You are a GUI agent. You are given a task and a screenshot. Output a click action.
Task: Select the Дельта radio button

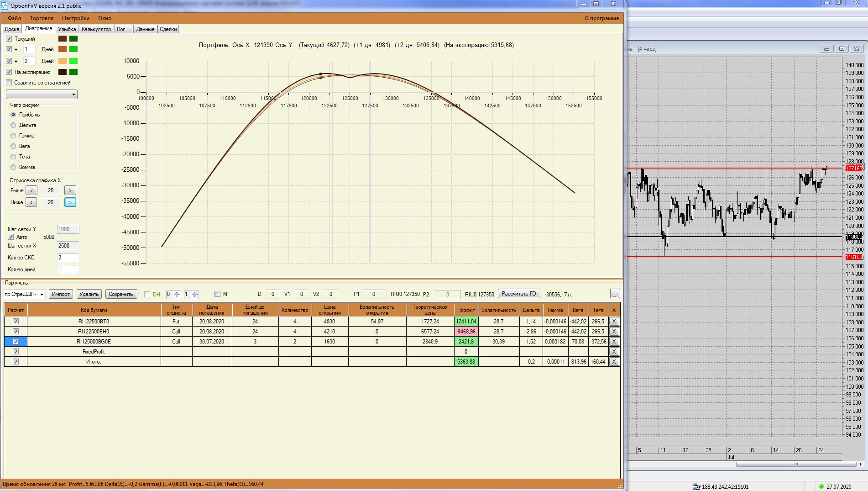tap(13, 125)
